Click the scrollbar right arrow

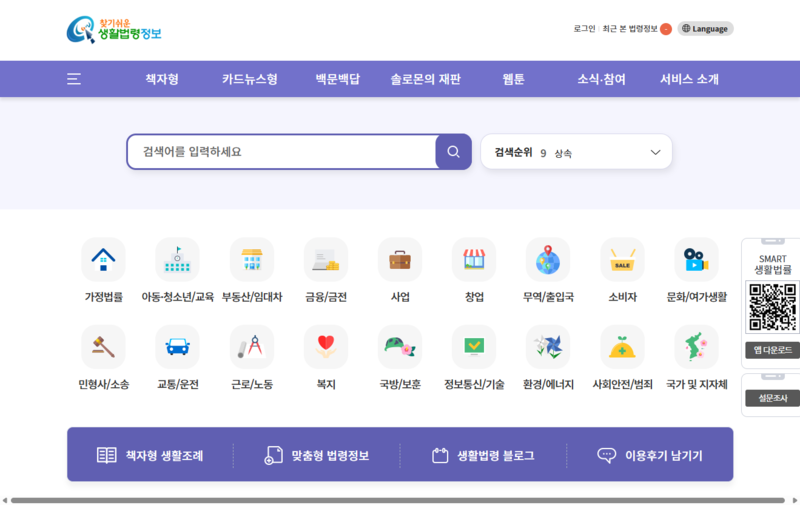click(795, 500)
